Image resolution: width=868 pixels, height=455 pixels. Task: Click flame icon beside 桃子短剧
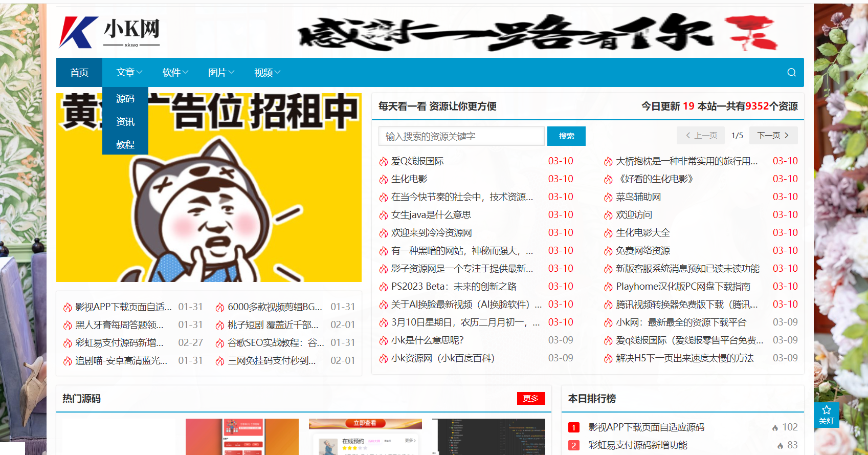[220, 326]
